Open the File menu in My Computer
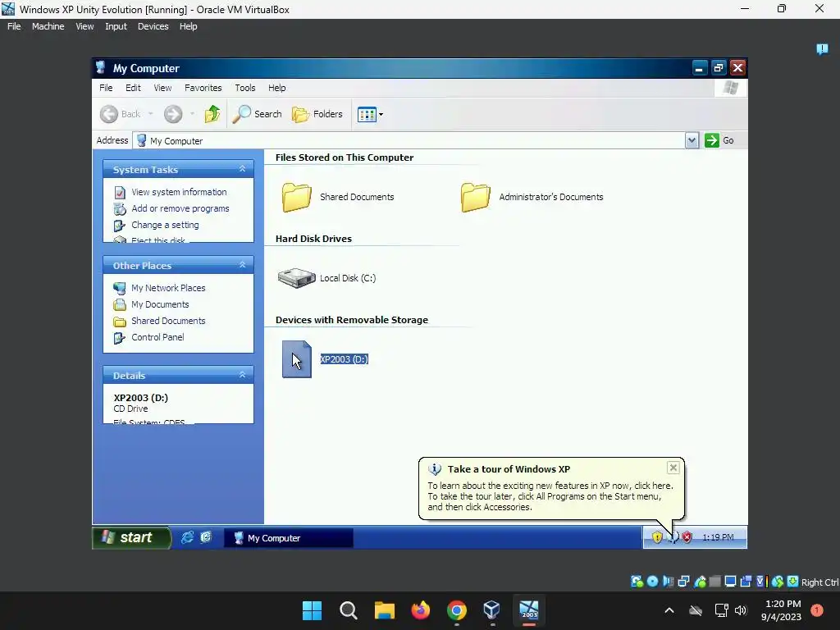The width and height of the screenshot is (840, 630). click(106, 88)
